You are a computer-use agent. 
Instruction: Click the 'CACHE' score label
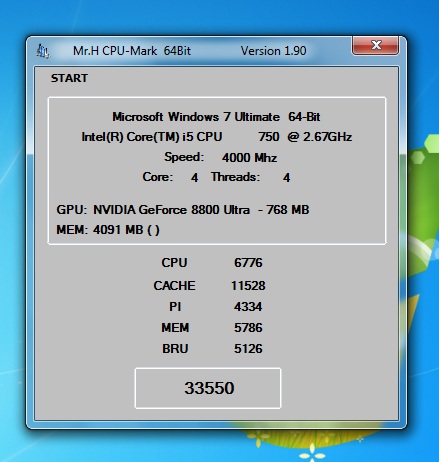point(174,286)
